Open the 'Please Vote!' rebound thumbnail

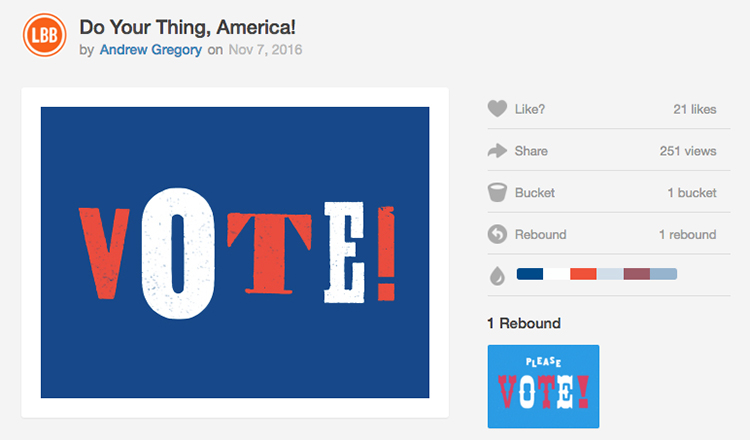coord(543,386)
